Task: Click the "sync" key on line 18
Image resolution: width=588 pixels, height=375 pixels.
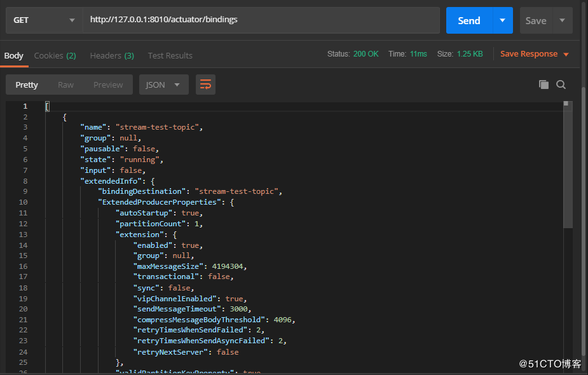Action: (146, 288)
